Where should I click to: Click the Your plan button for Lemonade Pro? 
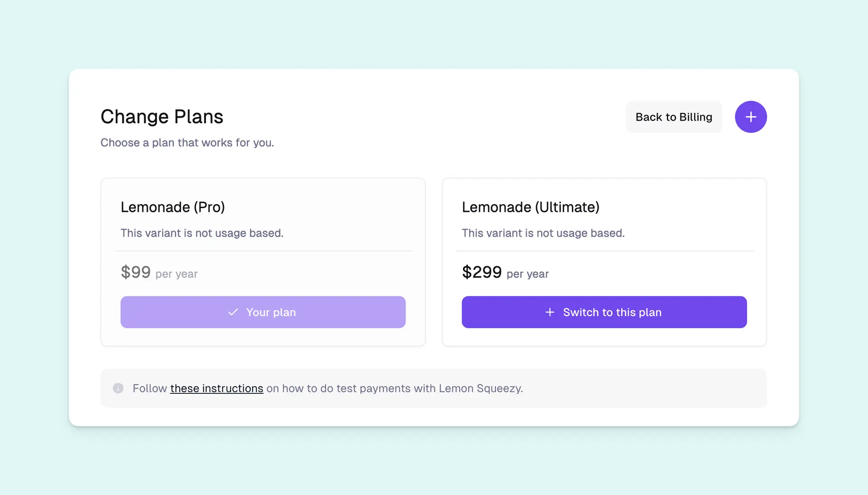coord(263,312)
